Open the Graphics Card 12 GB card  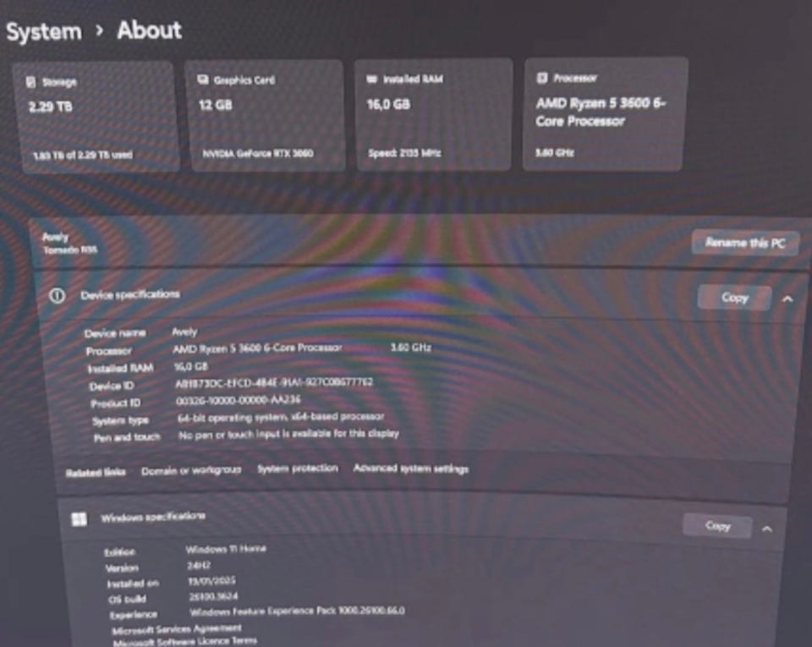(266, 115)
